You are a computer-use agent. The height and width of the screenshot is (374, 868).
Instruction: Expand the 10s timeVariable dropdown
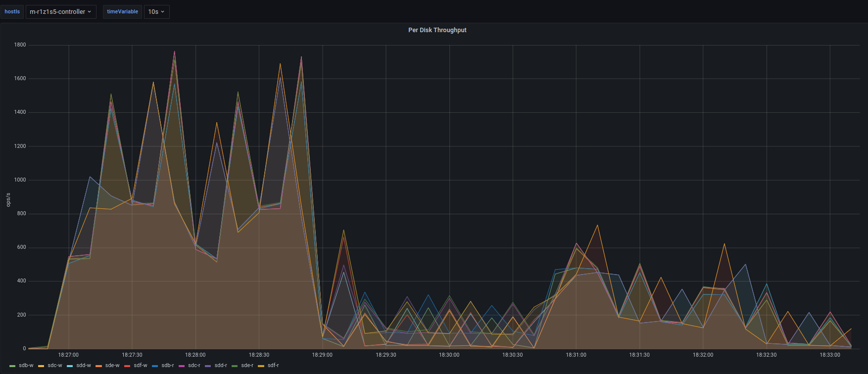156,12
